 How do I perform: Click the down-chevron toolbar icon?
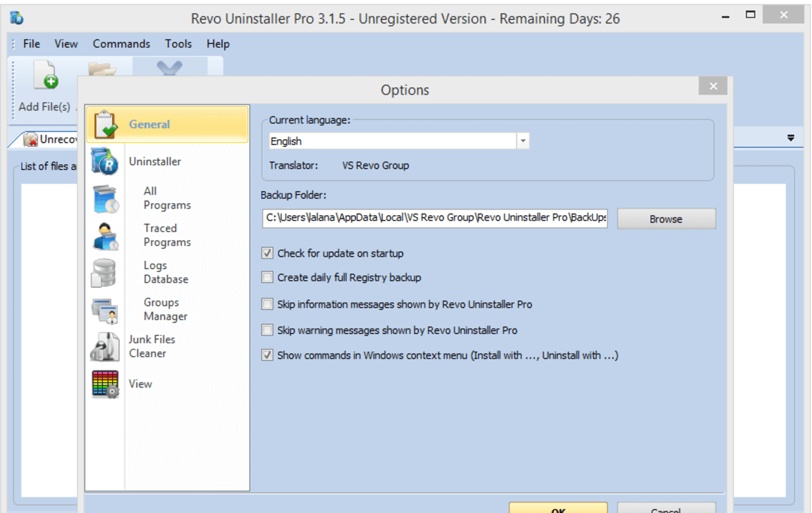pos(169,68)
